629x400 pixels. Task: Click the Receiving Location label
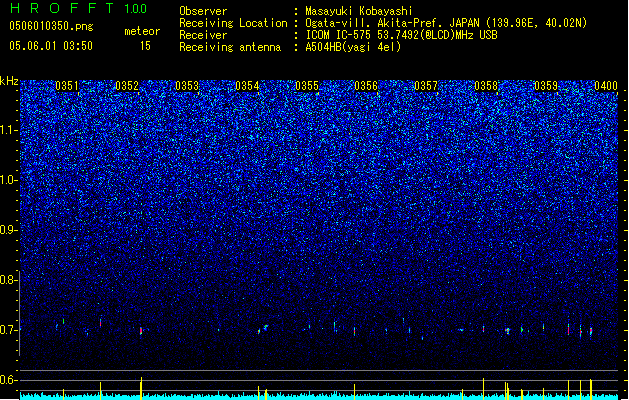tap(233, 23)
